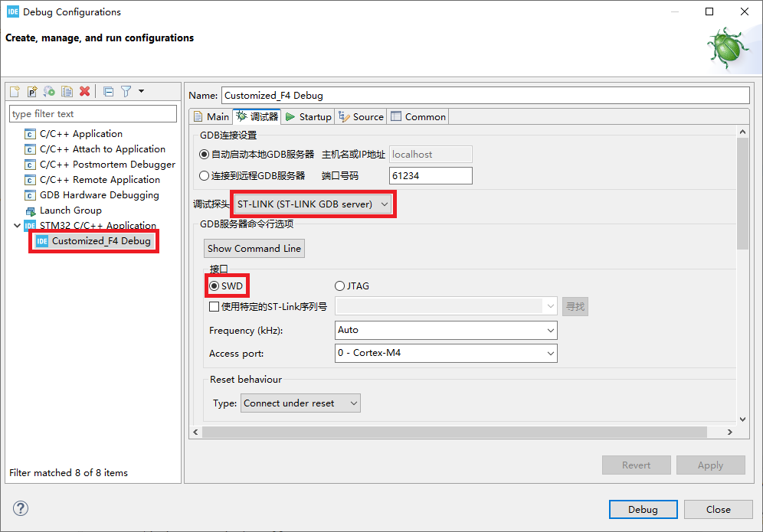Open the 调试探头 ST-LINK dropdown
This screenshot has height=532, width=763.
point(313,204)
